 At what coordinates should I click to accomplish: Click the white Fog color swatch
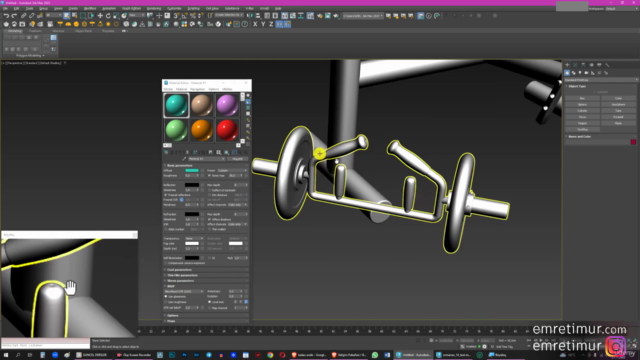click(192, 243)
